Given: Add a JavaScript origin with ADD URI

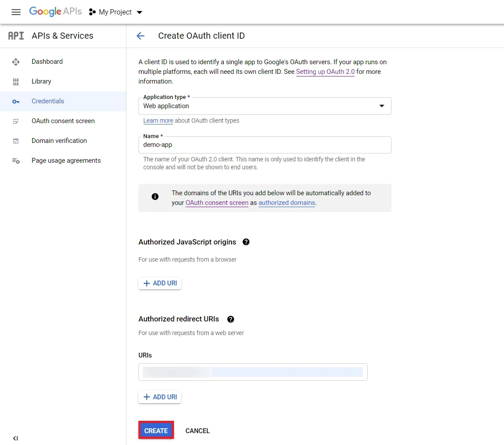Looking at the screenshot, I should click(160, 283).
